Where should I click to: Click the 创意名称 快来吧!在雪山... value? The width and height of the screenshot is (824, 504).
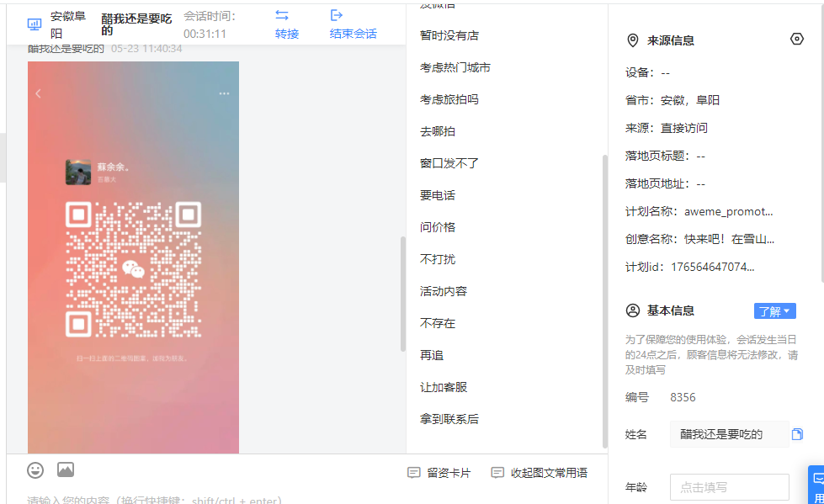(x=729, y=239)
